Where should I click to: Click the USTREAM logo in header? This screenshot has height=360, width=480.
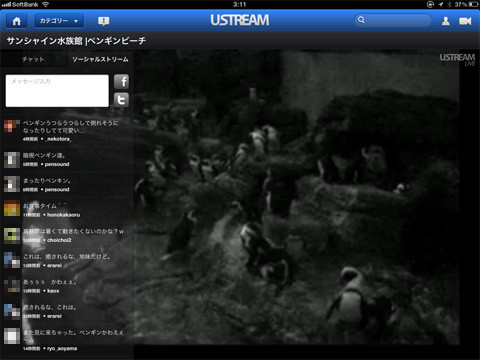240,20
